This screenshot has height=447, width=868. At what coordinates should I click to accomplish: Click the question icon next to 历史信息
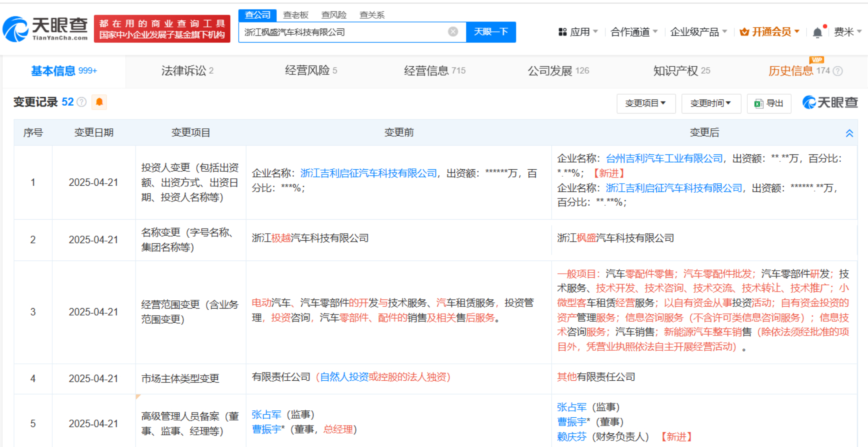[x=838, y=71]
